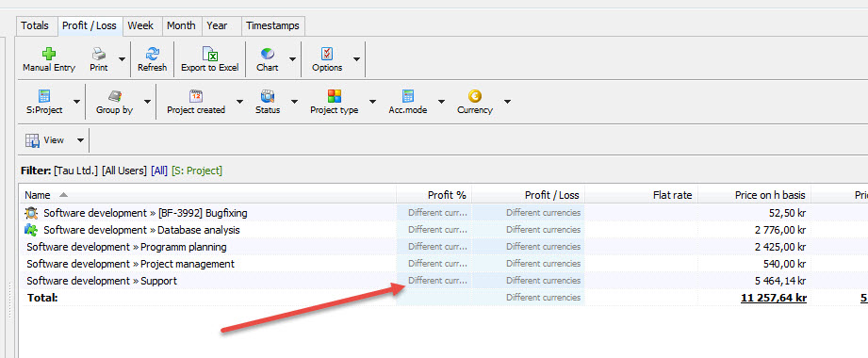Open the Print dropdown arrow
The image size is (868, 358).
pos(122,58)
